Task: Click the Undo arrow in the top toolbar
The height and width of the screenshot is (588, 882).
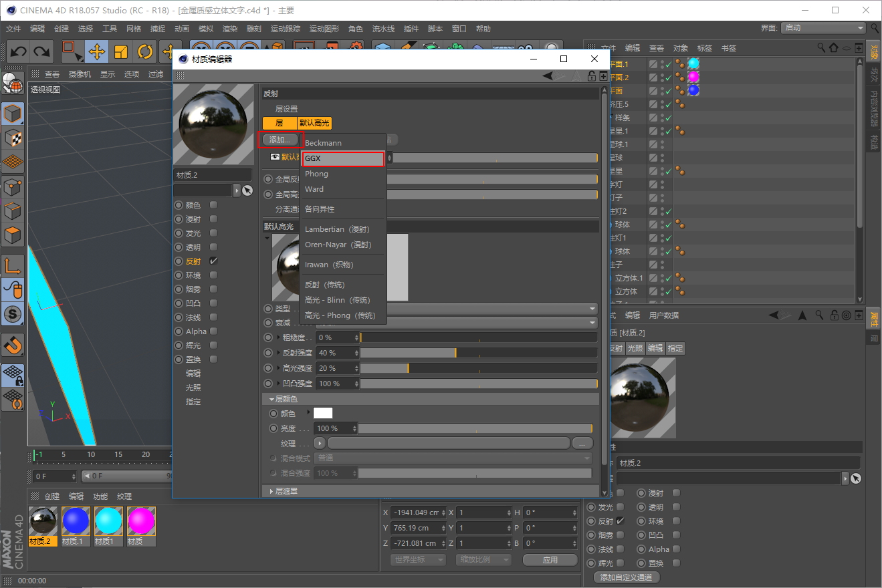Action: click(x=18, y=51)
